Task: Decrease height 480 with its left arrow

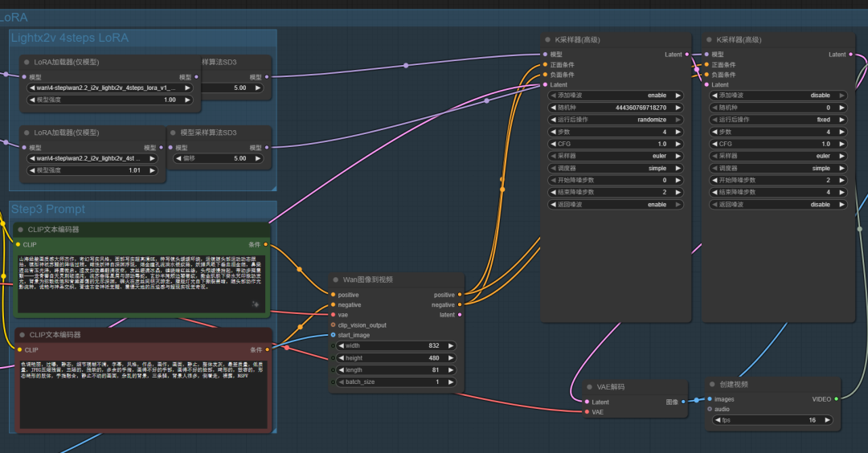Action: pyautogui.click(x=341, y=358)
